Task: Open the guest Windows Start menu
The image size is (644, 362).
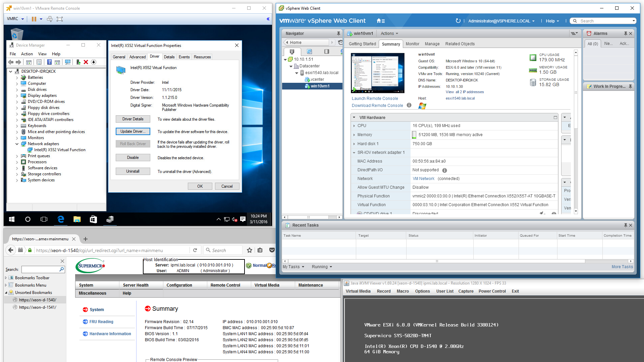Action: click(x=12, y=219)
